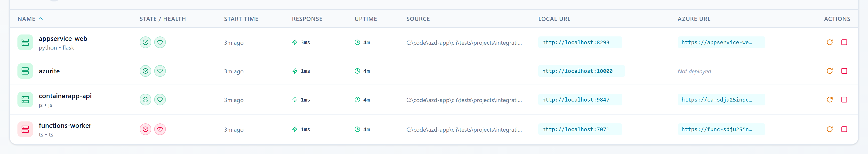The width and height of the screenshot is (868, 154).
Task: Click containerapp-api running state check icon
Action: click(145, 100)
